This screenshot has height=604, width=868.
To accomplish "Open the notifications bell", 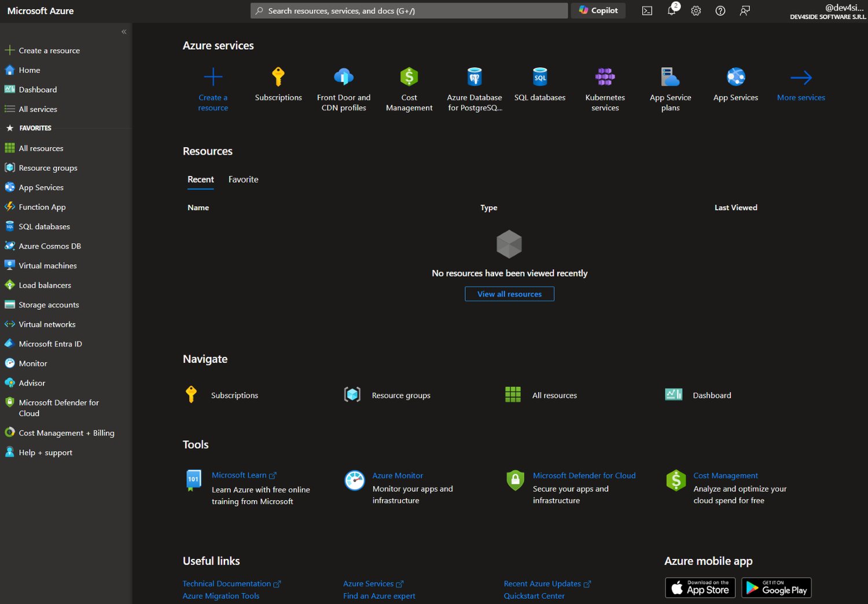I will 672,10.
